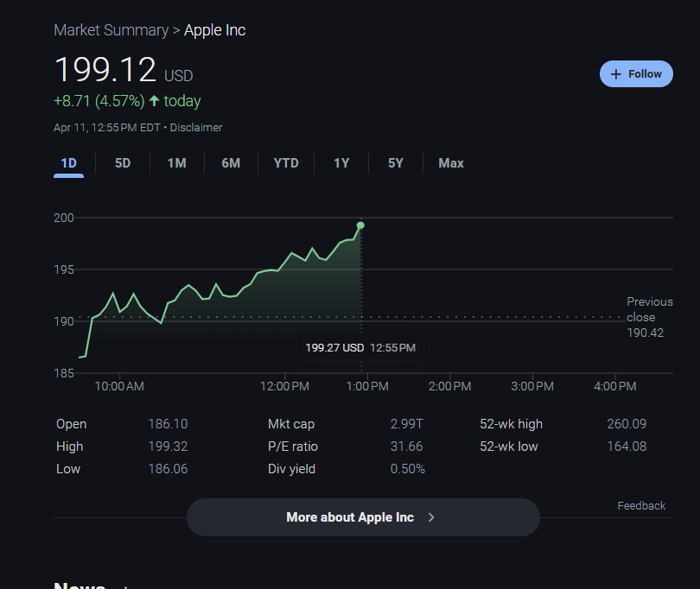Click the 2:00 PM axis label
Viewport: 700px width, 589px height.
(x=449, y=386)
